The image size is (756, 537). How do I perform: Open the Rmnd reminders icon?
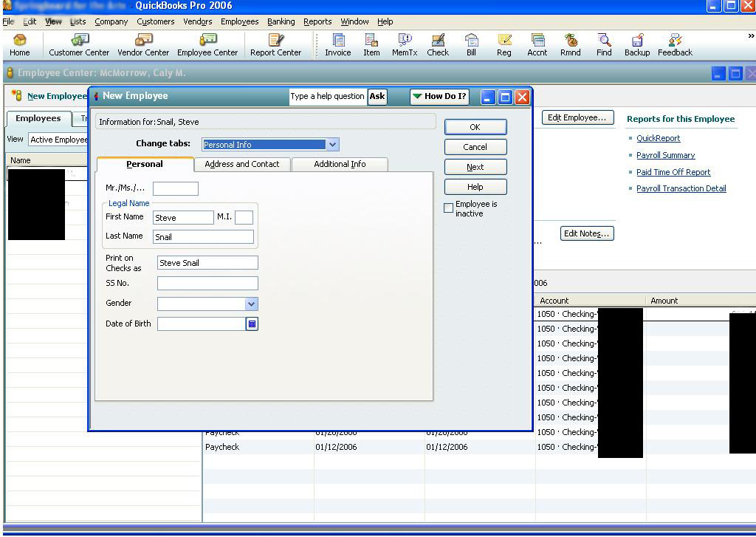coord(571,45)
